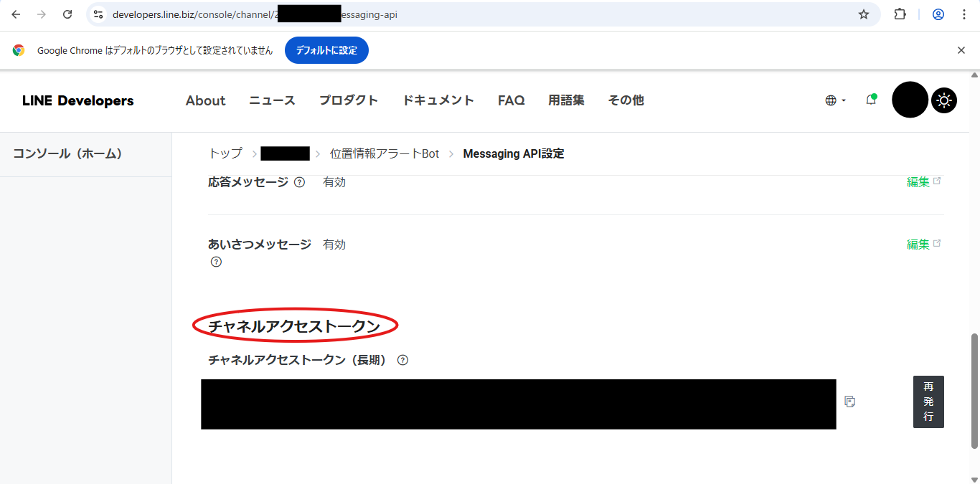Open the 用語集 menu item
This screenshot has width=980, height=484.
[x=567, y=100]
